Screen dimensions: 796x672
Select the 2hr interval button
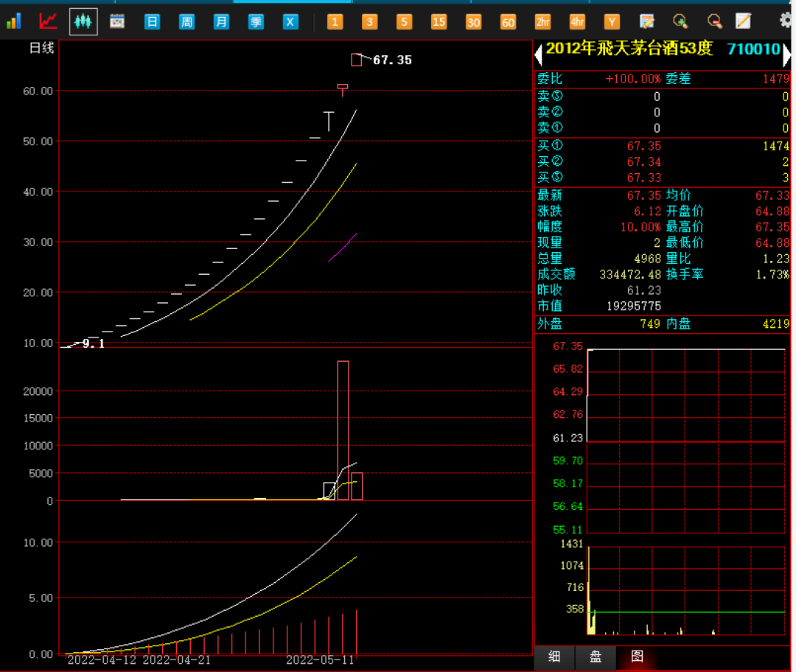[542, 22]
